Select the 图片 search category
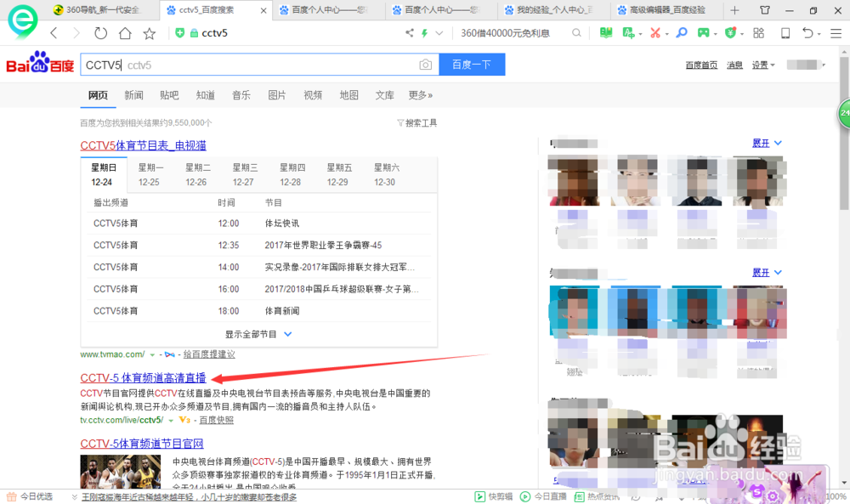The height and width of the screenshot is (504, 850). [x=276, y=95]
